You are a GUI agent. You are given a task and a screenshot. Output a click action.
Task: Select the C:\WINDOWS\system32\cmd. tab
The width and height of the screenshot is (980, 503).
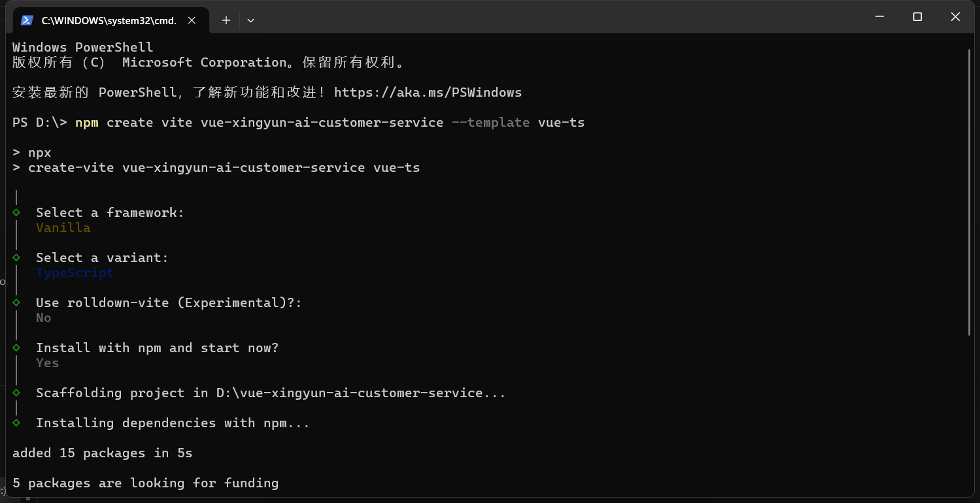109,20
